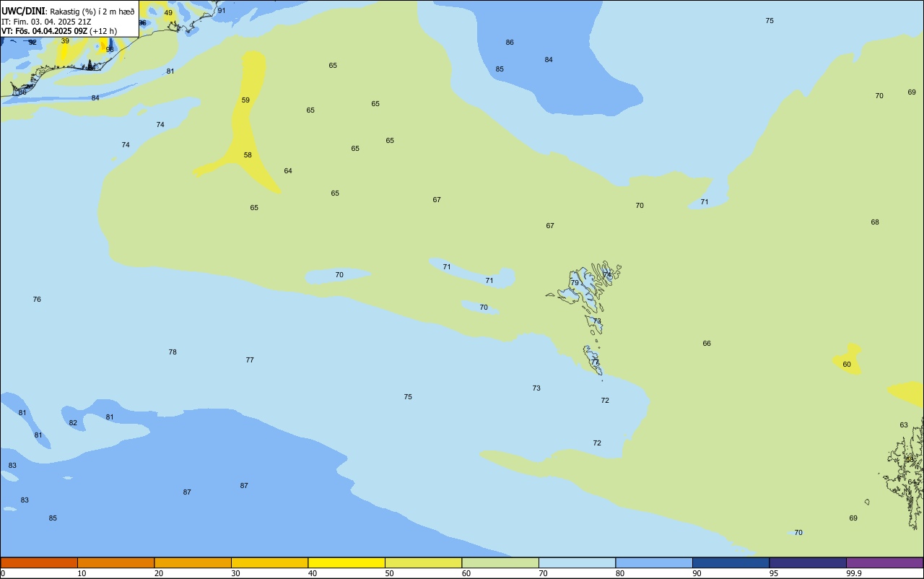The image size is (924, 579).
Task: Click the legend tick label 30
Action: [x=235, y=573]
